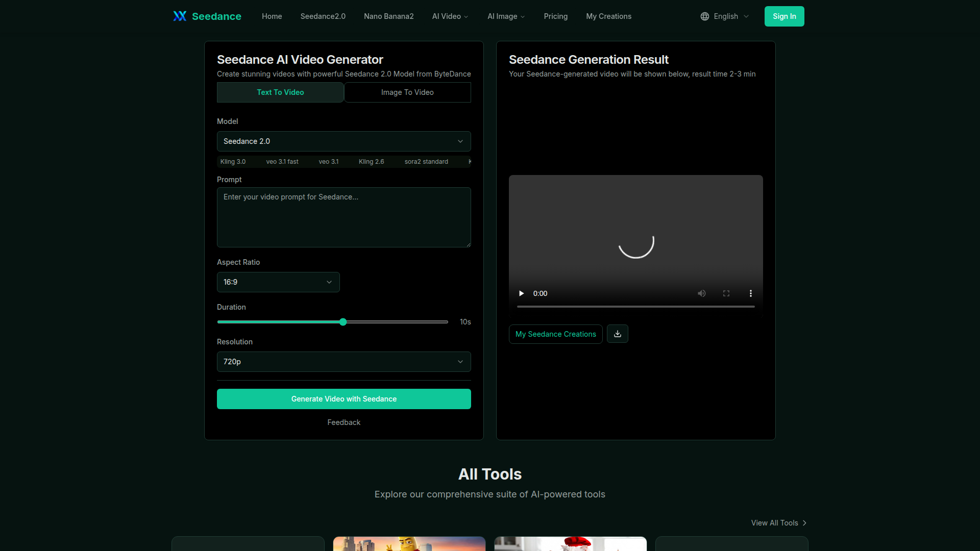Open the 720p Resolution dropdown
The image size is (980, 551).
pos(344,362)
